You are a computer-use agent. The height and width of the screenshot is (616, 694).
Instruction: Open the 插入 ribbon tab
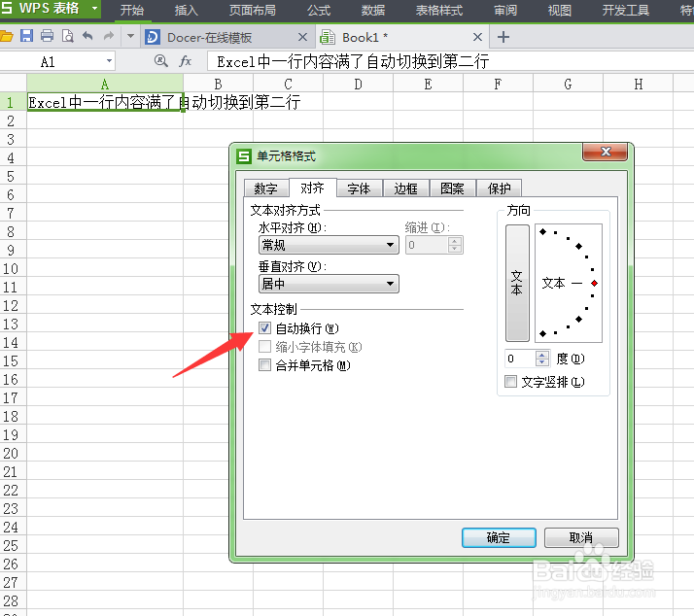pos(186,10)
